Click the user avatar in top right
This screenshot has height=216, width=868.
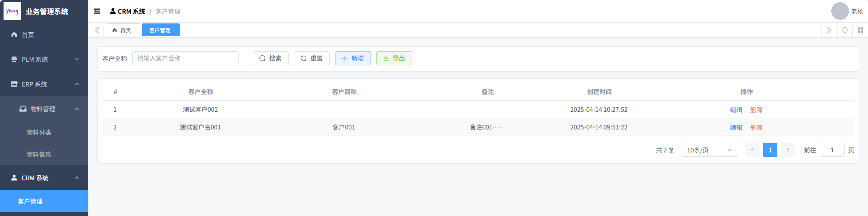tap(840, 11)
